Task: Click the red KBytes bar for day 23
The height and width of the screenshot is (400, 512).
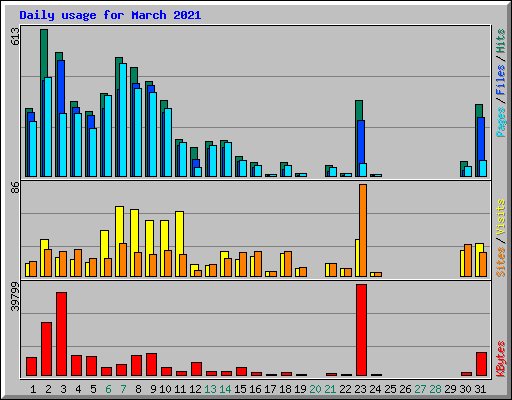Action: [361, 330]
